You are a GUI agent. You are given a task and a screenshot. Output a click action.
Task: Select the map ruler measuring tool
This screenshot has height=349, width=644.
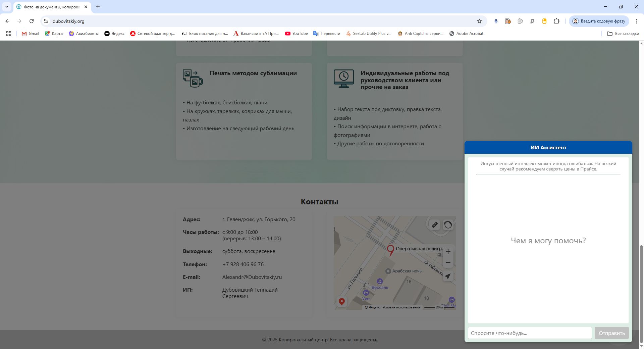[x=435, y=225]
